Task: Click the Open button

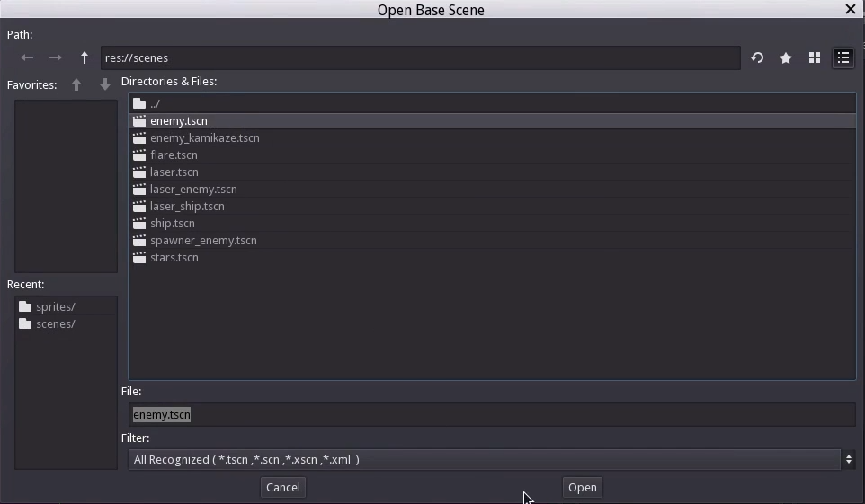Action: tap(583, 488)
